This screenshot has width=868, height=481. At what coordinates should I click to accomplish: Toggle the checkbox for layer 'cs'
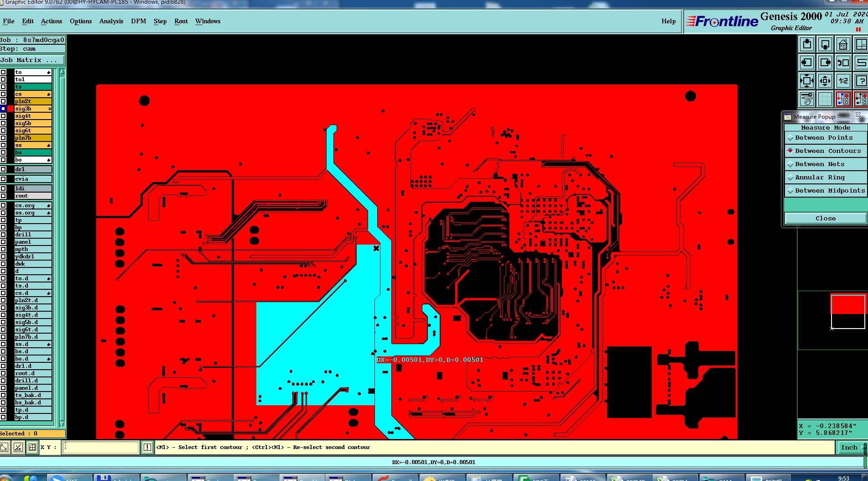click(3, 94)
